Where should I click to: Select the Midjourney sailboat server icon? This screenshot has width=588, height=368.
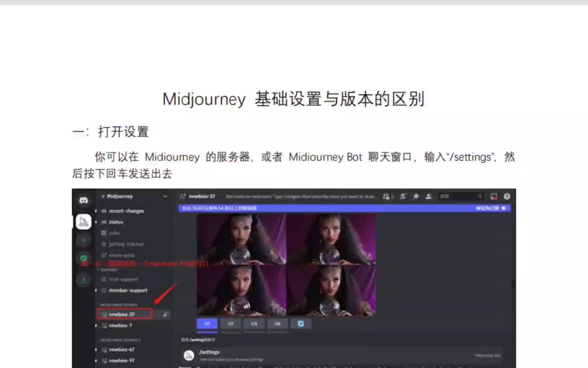click(84, 221)
